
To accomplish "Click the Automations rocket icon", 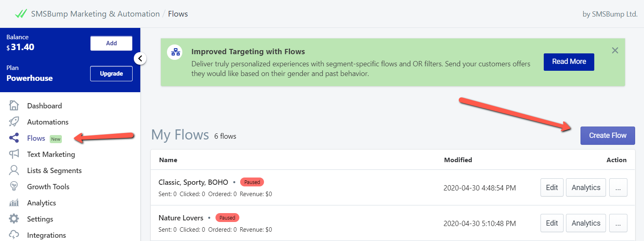I will point(14,122).
